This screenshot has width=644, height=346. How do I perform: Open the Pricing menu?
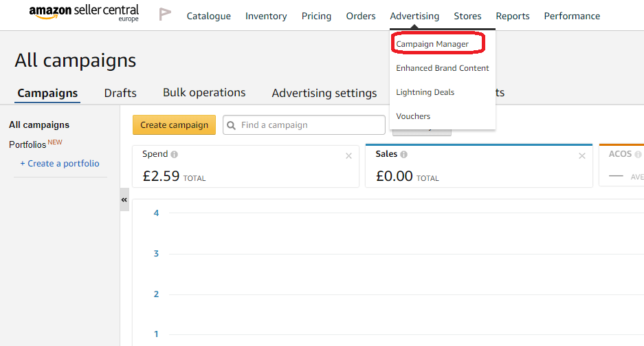(x=316, y=16)
